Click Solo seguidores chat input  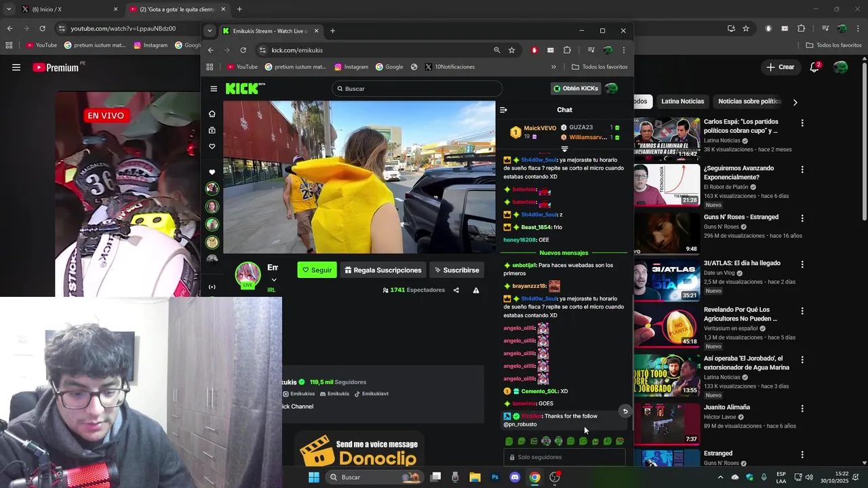point(564,457)
